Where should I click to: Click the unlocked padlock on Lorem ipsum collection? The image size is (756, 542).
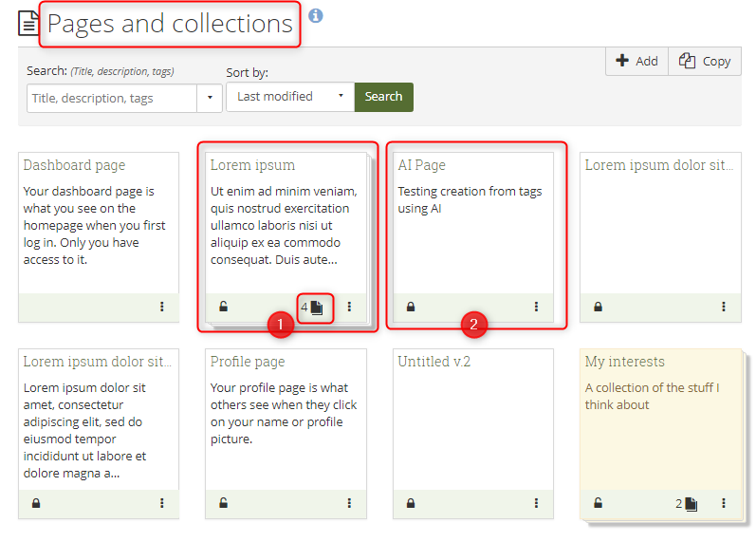(224, 307)
